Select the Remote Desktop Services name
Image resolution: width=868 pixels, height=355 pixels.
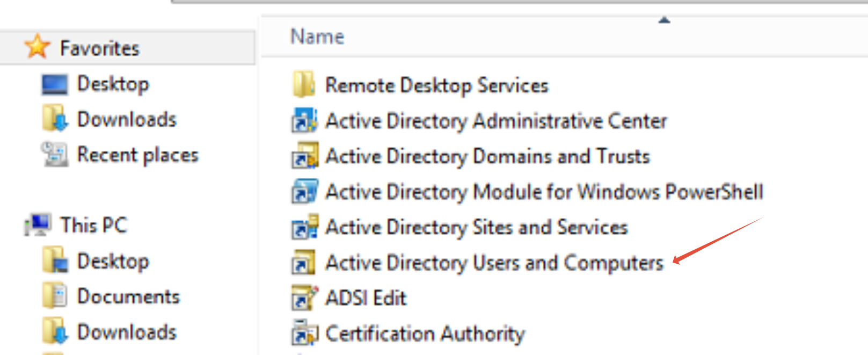437,85
